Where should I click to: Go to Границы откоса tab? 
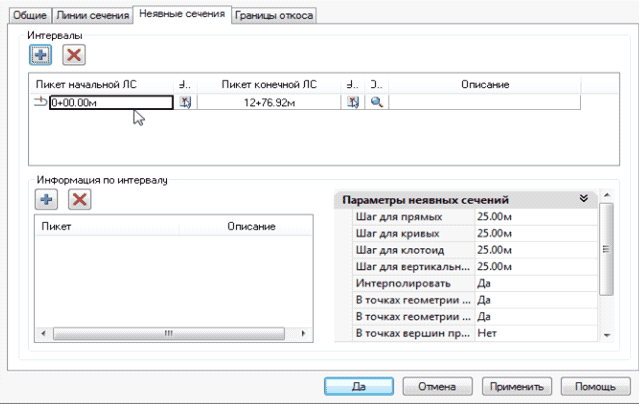click(275, 16)
